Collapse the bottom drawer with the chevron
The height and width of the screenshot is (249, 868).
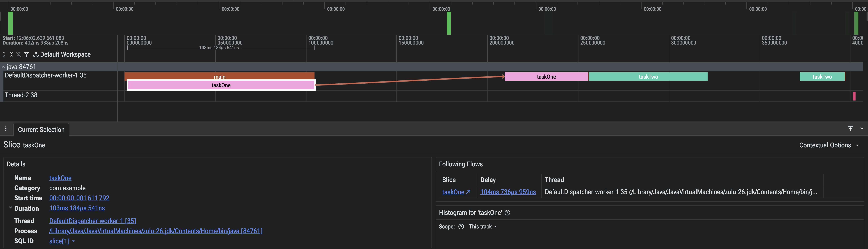[x=862, y=129]
